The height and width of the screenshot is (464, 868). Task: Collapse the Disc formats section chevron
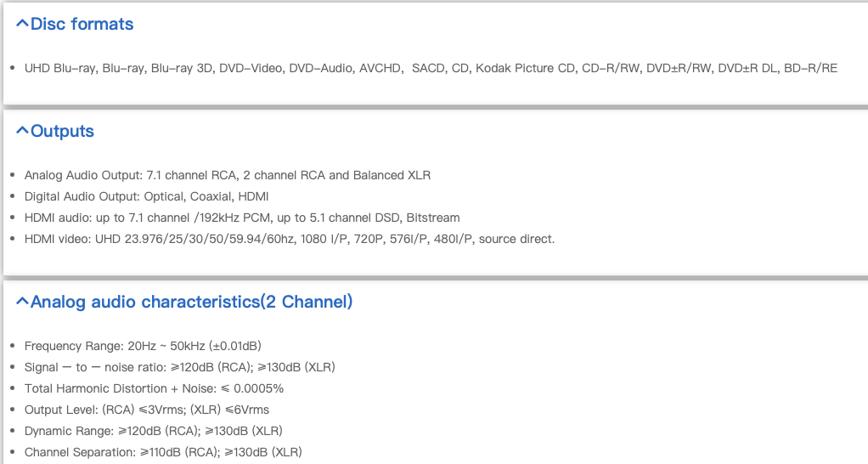point(22,25)
